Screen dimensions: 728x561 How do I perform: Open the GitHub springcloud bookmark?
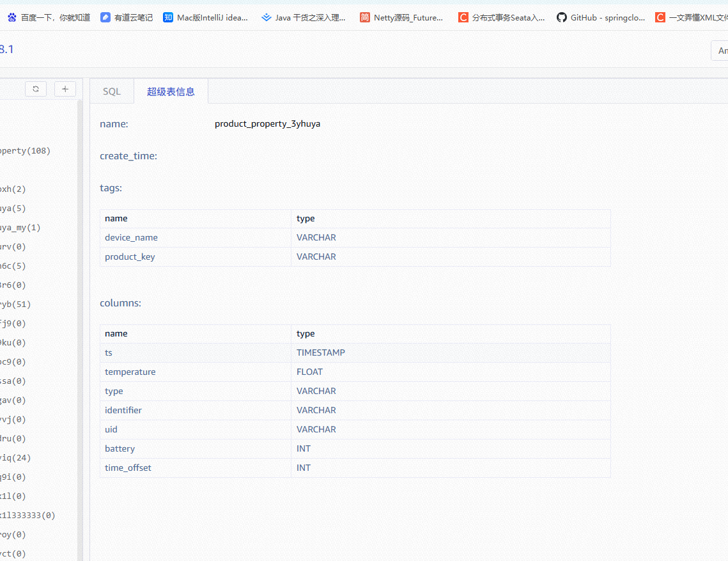pos(601,17)
